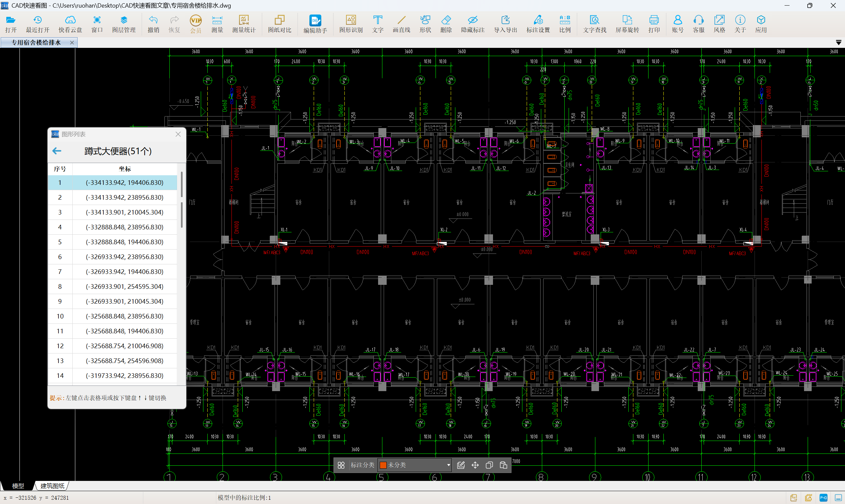Click the move annotation icon in bottom toolbar

[x=475, y=465]
